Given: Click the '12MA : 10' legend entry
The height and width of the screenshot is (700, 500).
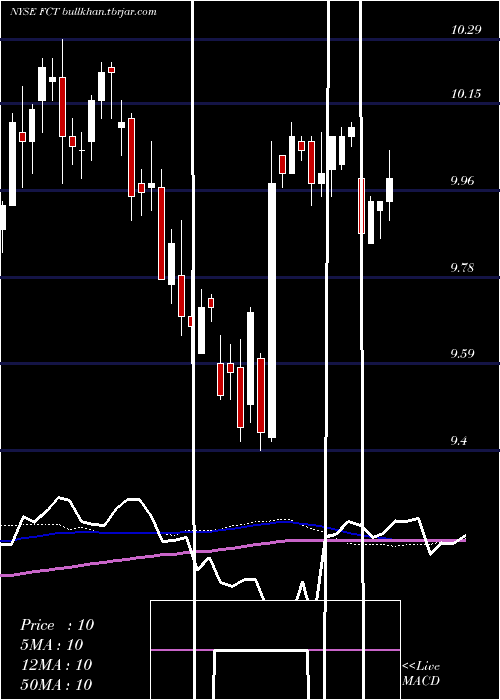Looking at the screenshot, I should 56,665.
